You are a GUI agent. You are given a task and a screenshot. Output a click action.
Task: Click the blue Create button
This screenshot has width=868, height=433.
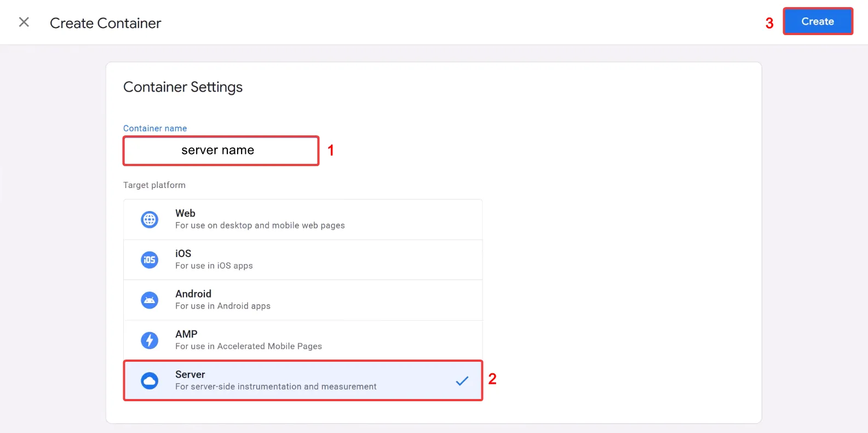[x=817, y=21]
